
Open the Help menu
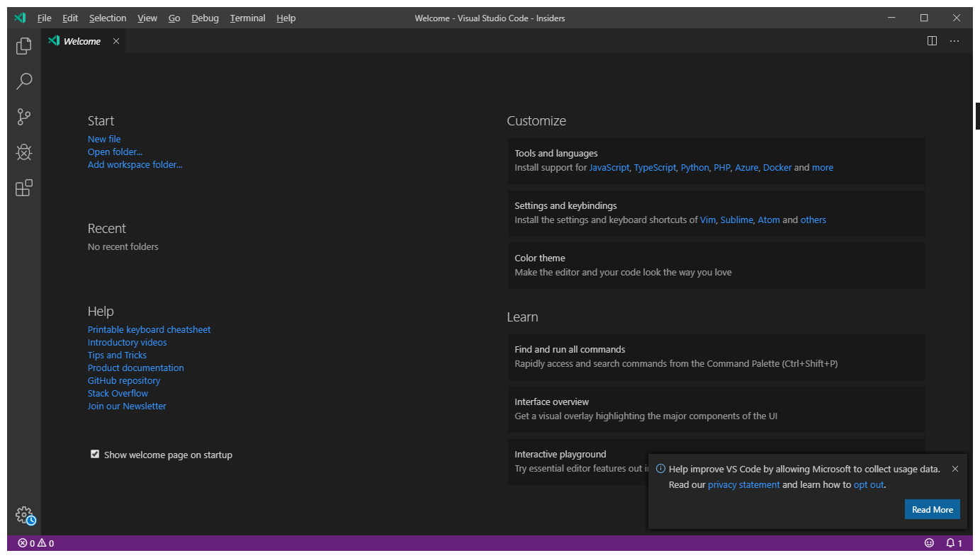pos(286,18)
